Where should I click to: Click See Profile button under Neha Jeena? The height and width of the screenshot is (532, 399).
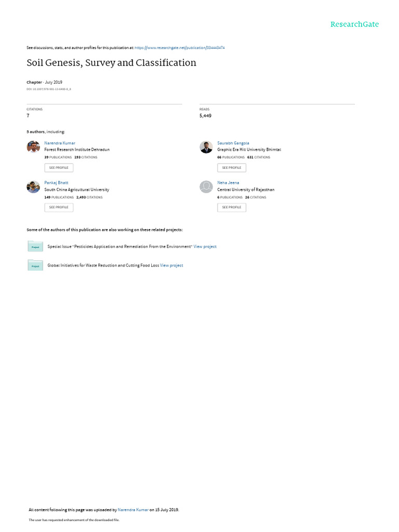pyautogui.click(x=232, y=207)
